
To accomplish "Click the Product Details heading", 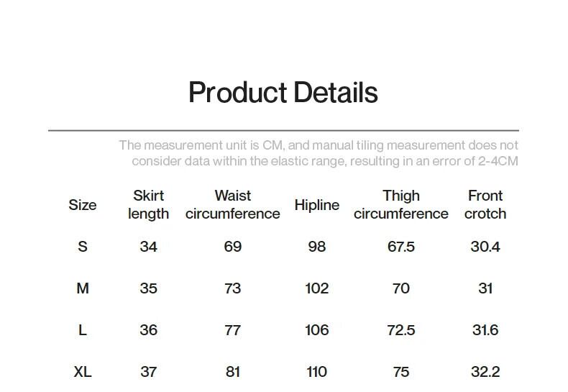I will (283, 93).
